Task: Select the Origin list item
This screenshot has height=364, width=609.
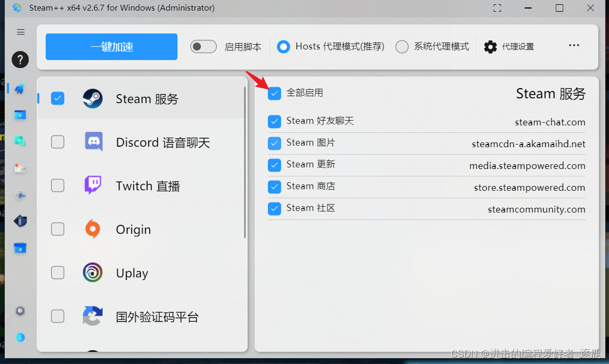Action: click(141, 229)
